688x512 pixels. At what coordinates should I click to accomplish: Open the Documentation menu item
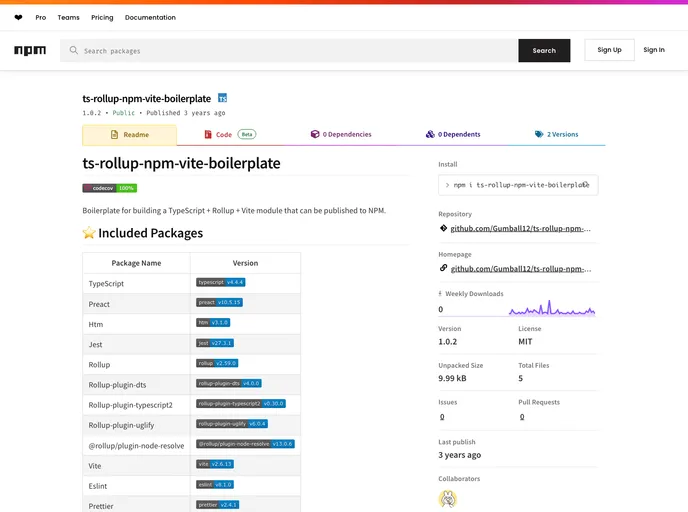tap(150, 18)
